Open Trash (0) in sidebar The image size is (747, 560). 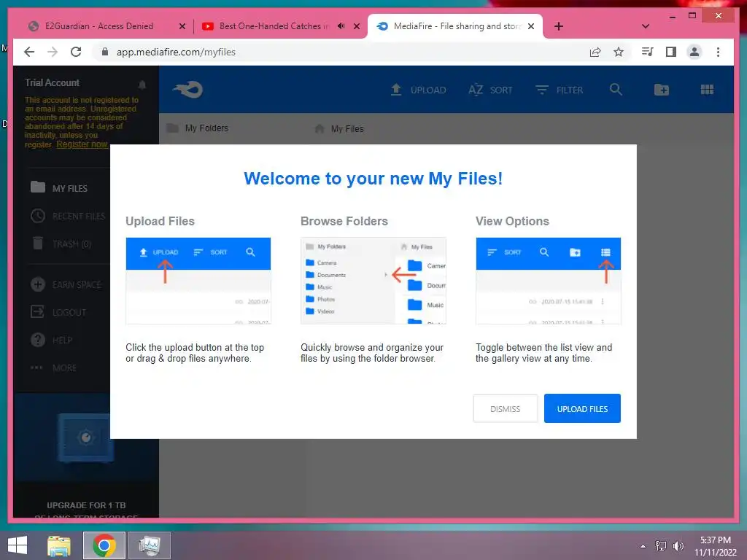[x=61, y=244]
